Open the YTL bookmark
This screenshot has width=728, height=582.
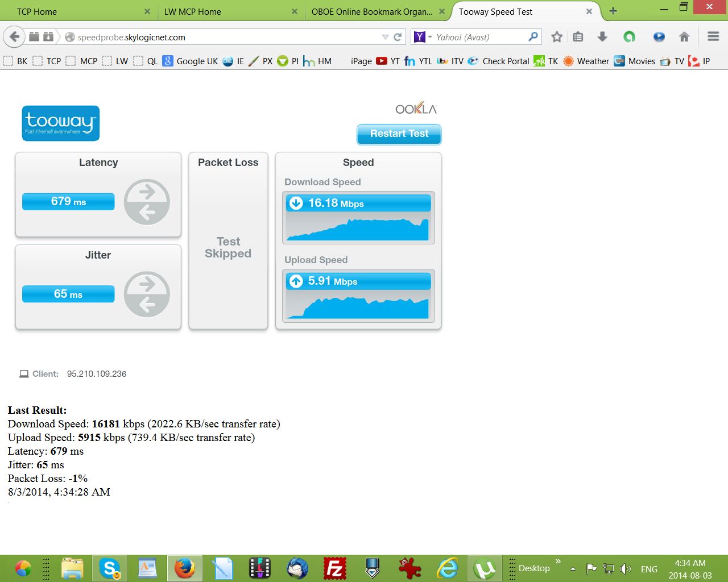pos(418,61)
